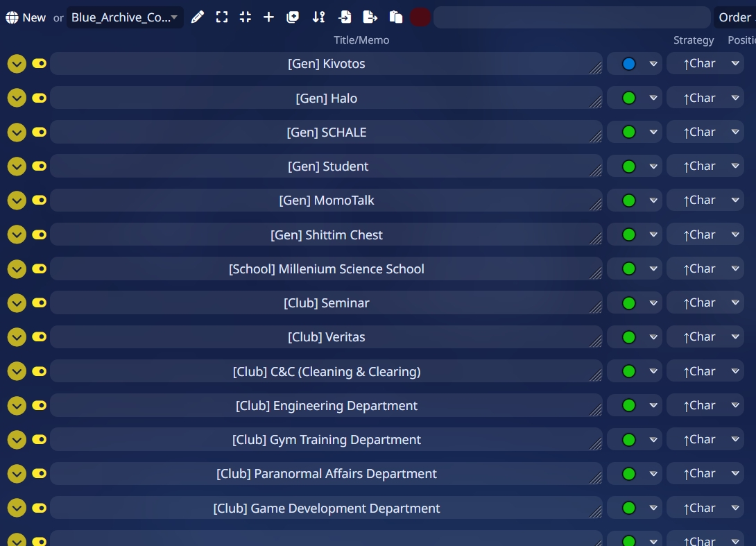This screenshot has width=756, height=546.
Task: Open ↑Char position dropdown for MomoTalk
Action: pos(705,201)
